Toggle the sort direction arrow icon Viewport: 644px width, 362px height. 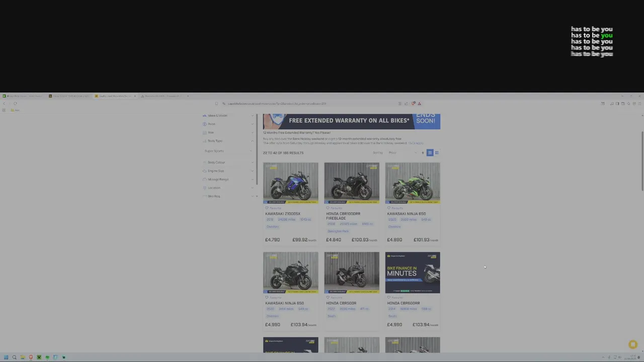click(423, 153)
